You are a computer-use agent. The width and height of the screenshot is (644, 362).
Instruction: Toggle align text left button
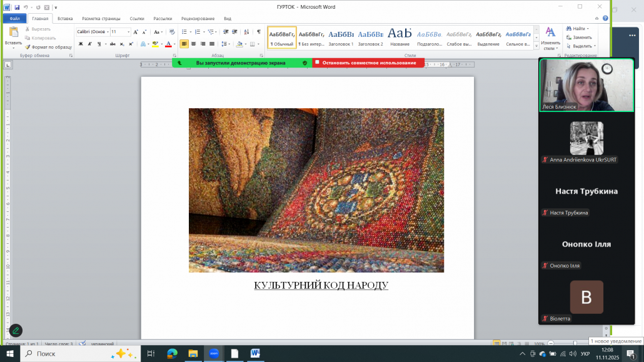coord(184,44)
